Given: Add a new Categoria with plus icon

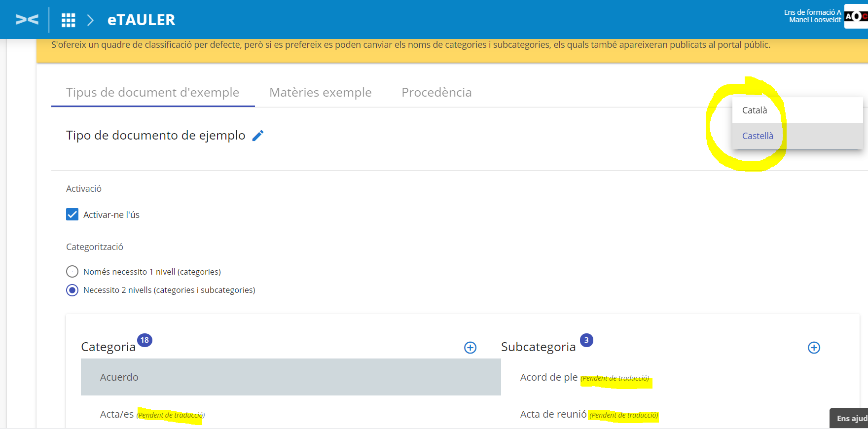Looking at the screenshot, I should click(470, 348).
